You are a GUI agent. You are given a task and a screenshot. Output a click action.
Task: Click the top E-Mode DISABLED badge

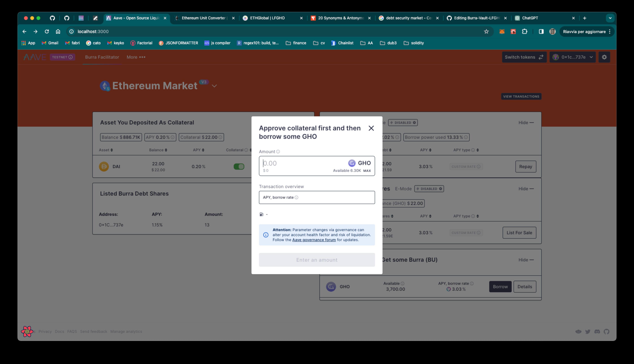(403, 123)
